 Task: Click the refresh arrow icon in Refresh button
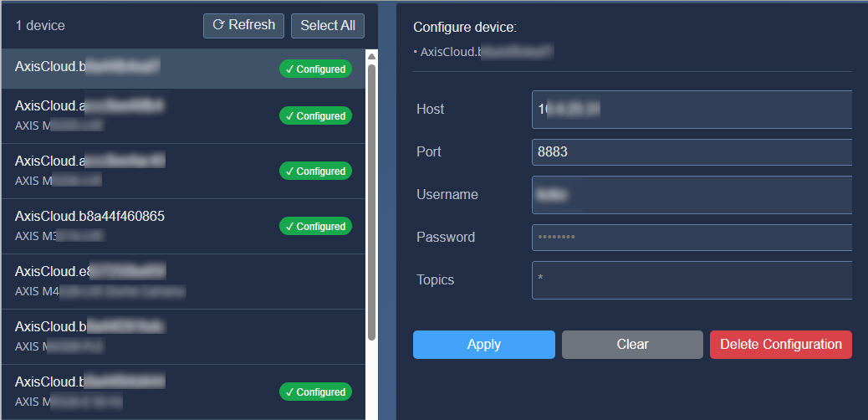coord(218,25)
